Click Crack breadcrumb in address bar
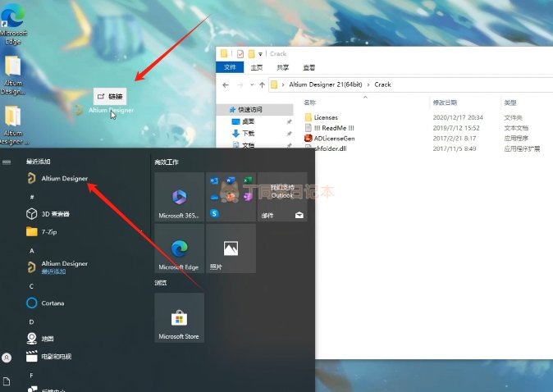553x392 pixels. click(x=382, y=84)
